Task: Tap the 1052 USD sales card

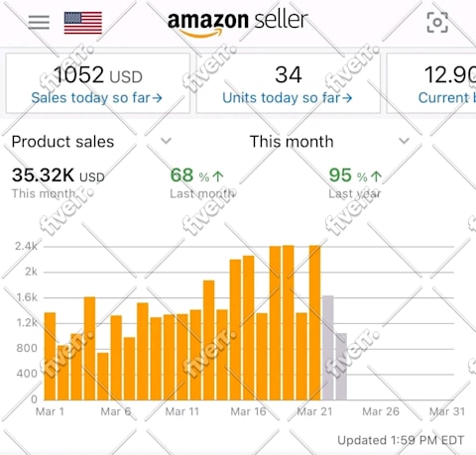Action: pyautogui.click(x=98, y=83)
